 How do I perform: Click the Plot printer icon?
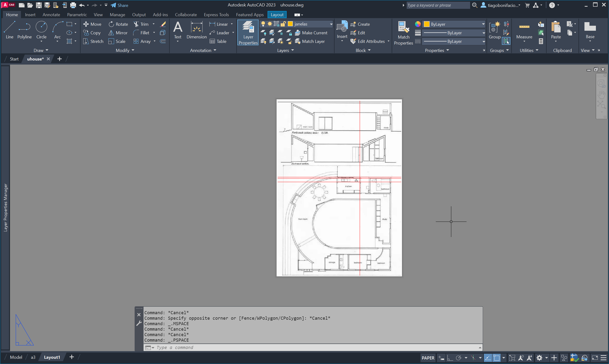point(73,5)
